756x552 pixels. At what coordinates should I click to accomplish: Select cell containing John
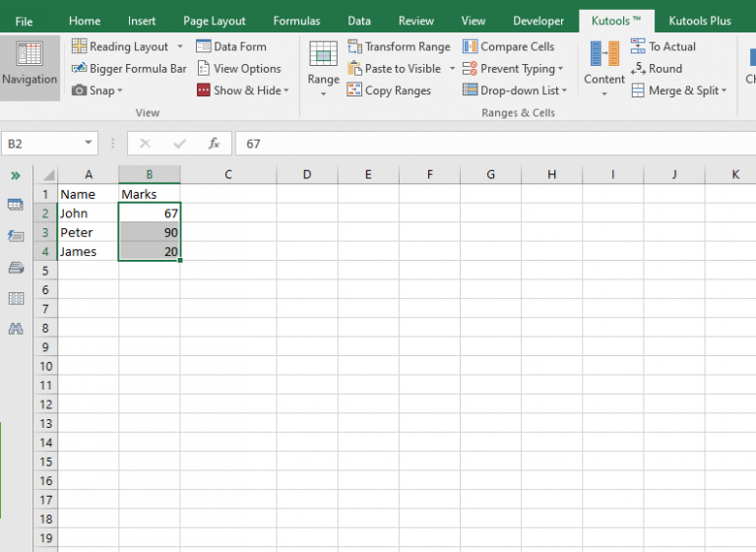pos(89,214)
